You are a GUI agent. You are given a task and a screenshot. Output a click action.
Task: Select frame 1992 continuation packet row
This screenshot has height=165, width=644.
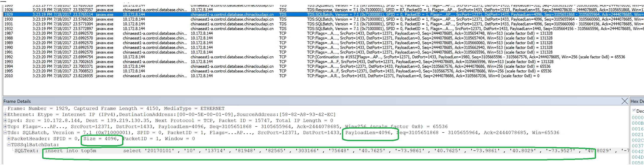click(x=151, y=57)
